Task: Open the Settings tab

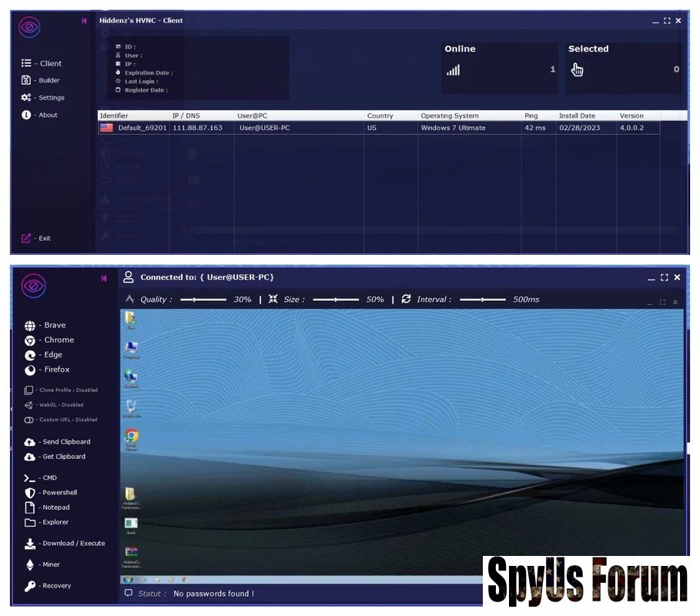Action: tap(48, 98)
